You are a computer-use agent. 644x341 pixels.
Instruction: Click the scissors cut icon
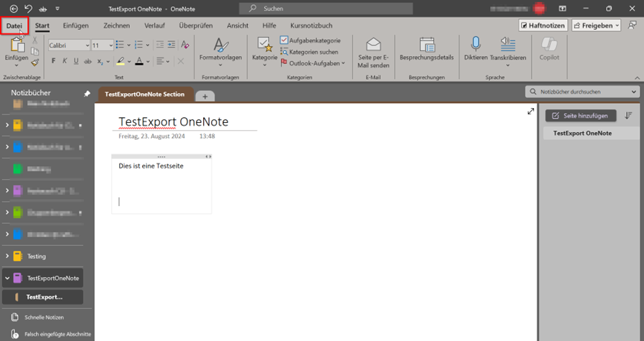pos(35,40)
